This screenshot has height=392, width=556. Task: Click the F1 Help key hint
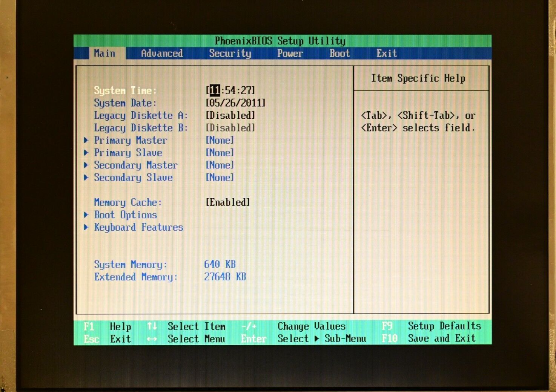point(108,326)
